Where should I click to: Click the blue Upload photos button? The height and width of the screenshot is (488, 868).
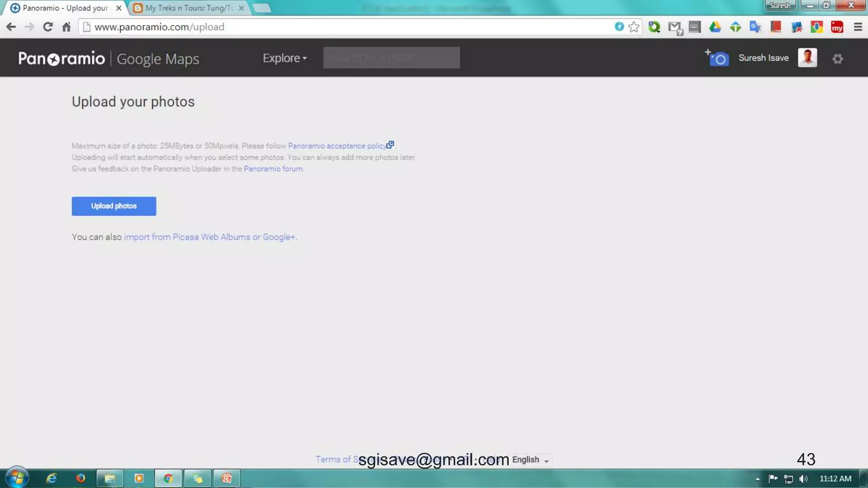coord(114,206)
